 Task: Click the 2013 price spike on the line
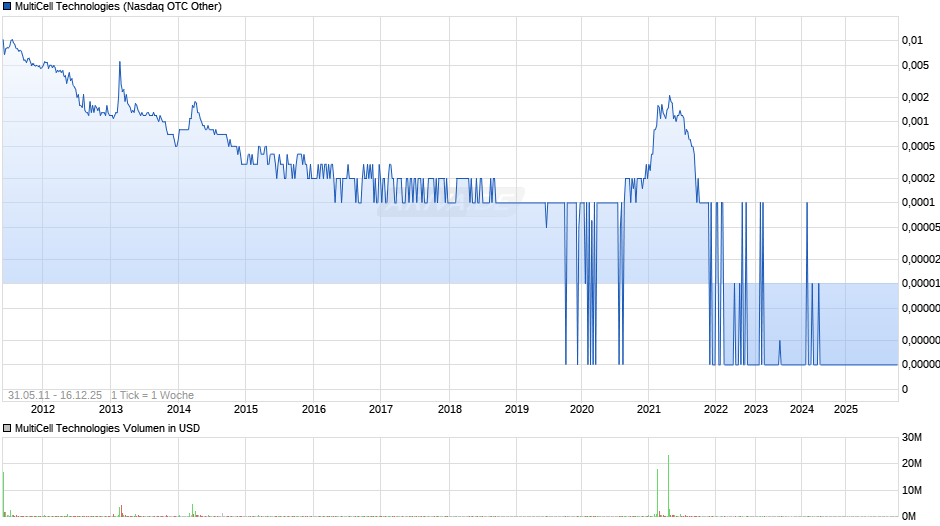[120, 62]
